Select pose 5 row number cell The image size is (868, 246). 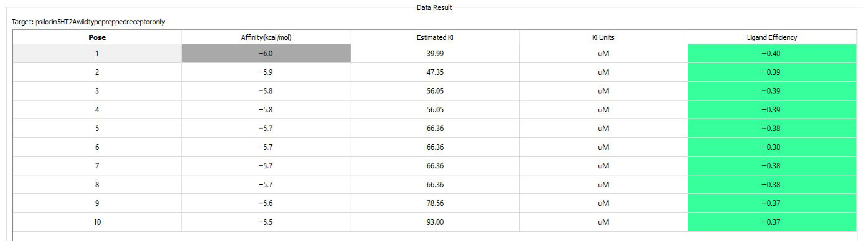point(97,128)
